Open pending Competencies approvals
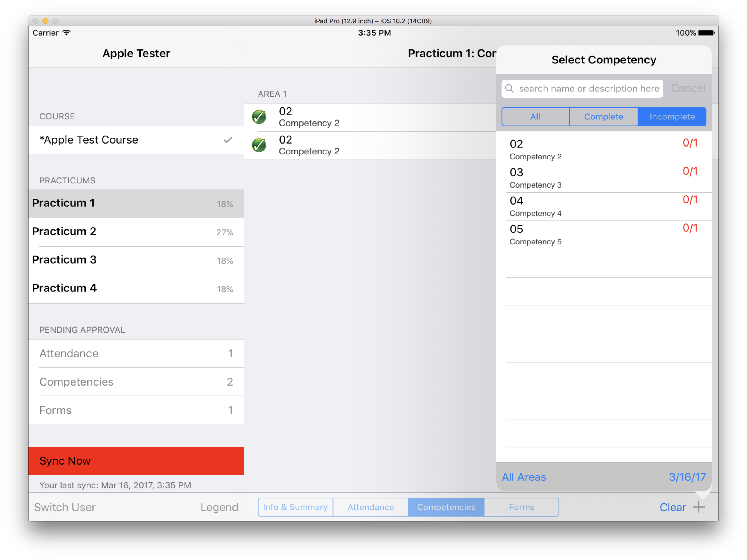Image resolution: width=747 pixels, height=560 pixels. (x=136, y=382)
